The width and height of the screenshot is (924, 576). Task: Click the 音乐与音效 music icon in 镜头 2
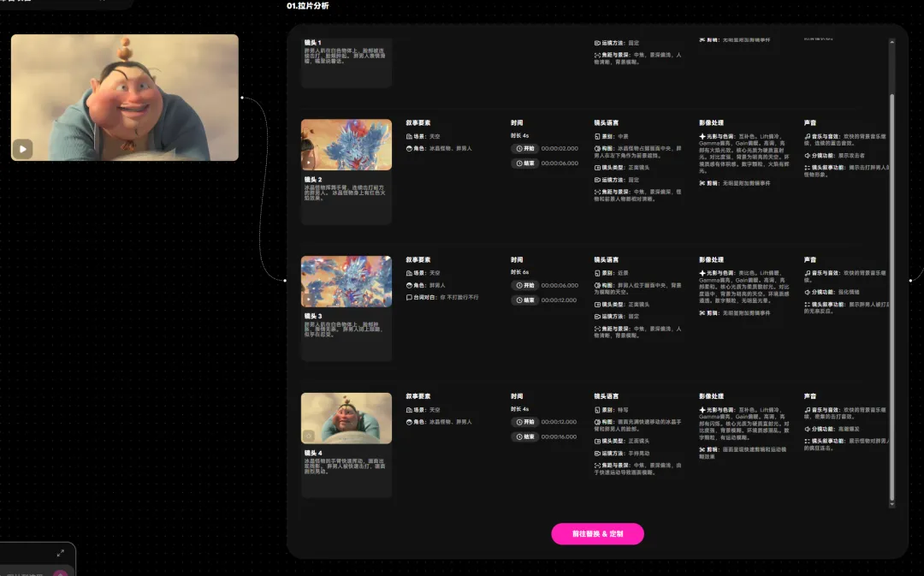808,137
